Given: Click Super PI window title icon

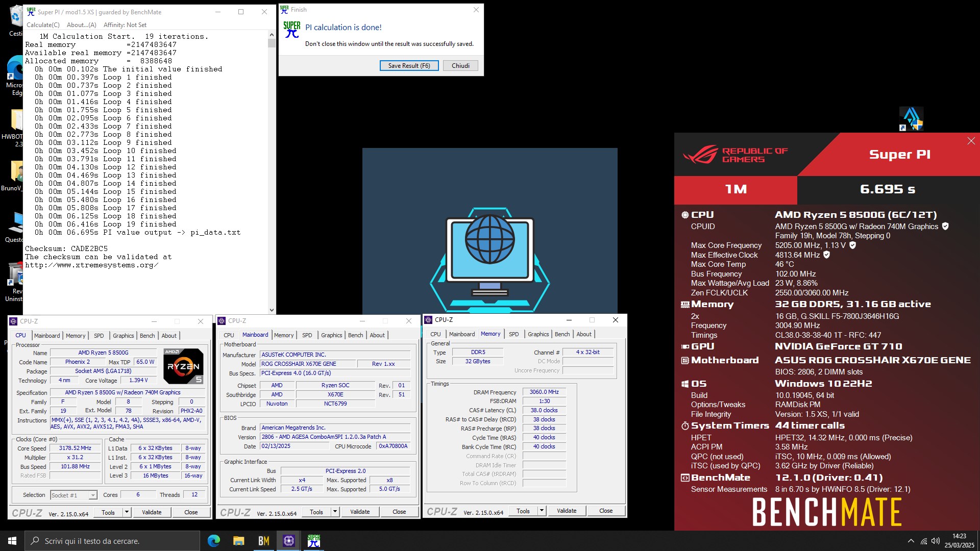Looking at the screenshot, I should pos(31,11).
